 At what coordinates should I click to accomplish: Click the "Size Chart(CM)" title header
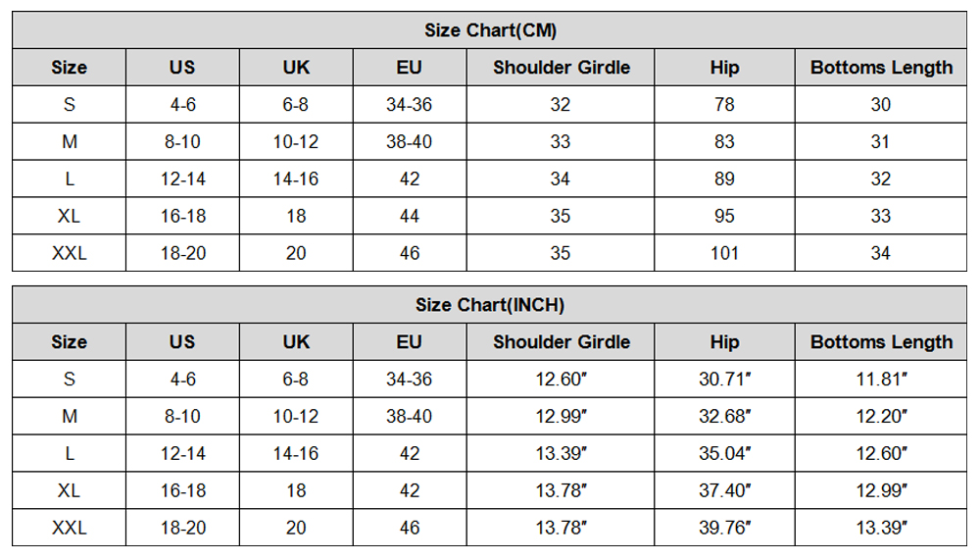coord(490,30)
